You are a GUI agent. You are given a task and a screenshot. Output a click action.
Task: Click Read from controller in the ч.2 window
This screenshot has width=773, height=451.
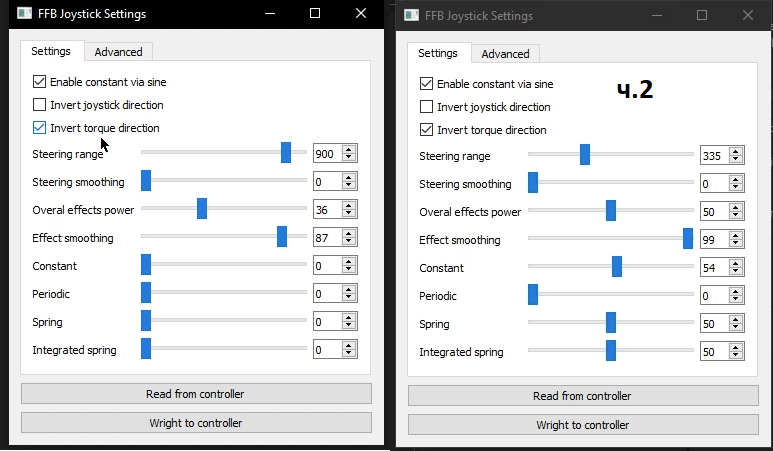583,396
